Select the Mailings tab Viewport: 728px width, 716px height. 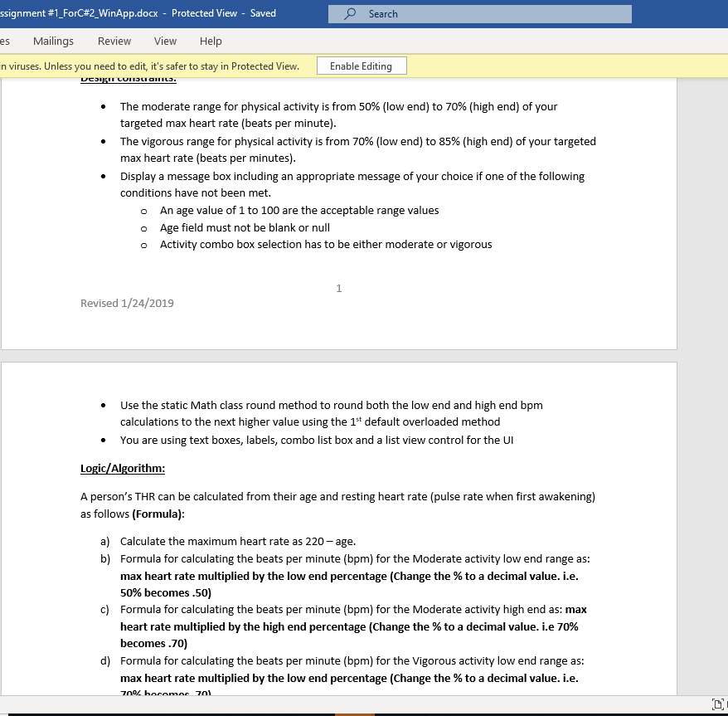pyautogui.click(x=53, y=41)
